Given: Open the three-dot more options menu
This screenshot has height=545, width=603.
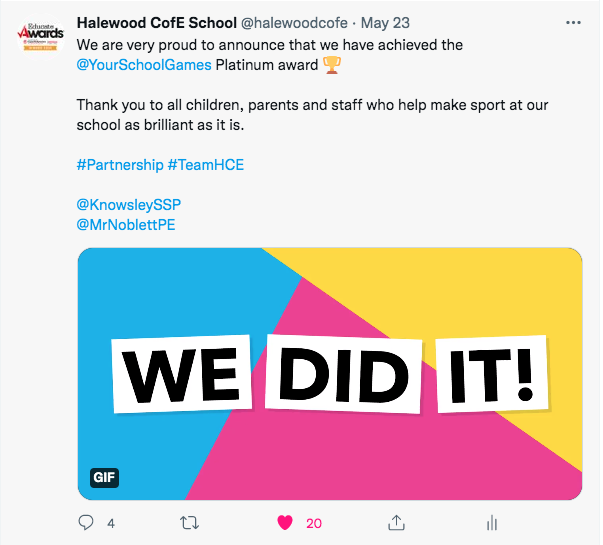Looking at the screenshot, I should 572,22.
